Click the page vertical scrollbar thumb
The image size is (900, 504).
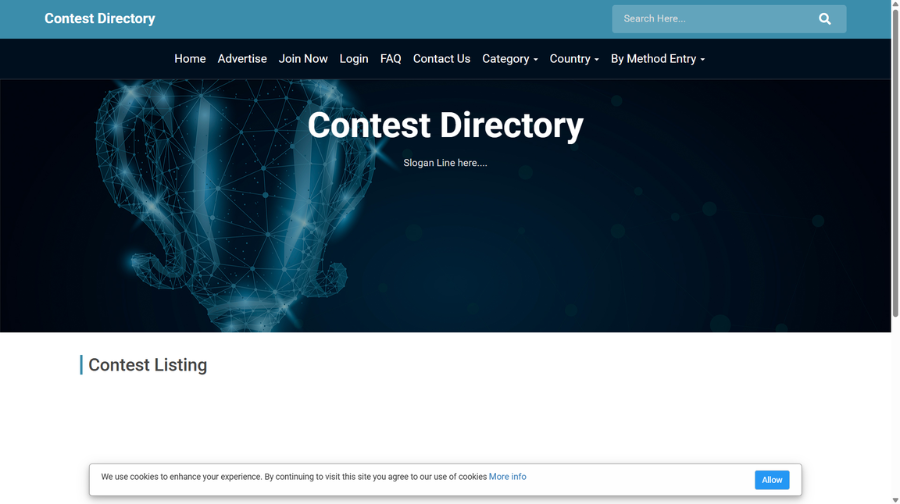(895, 161)
